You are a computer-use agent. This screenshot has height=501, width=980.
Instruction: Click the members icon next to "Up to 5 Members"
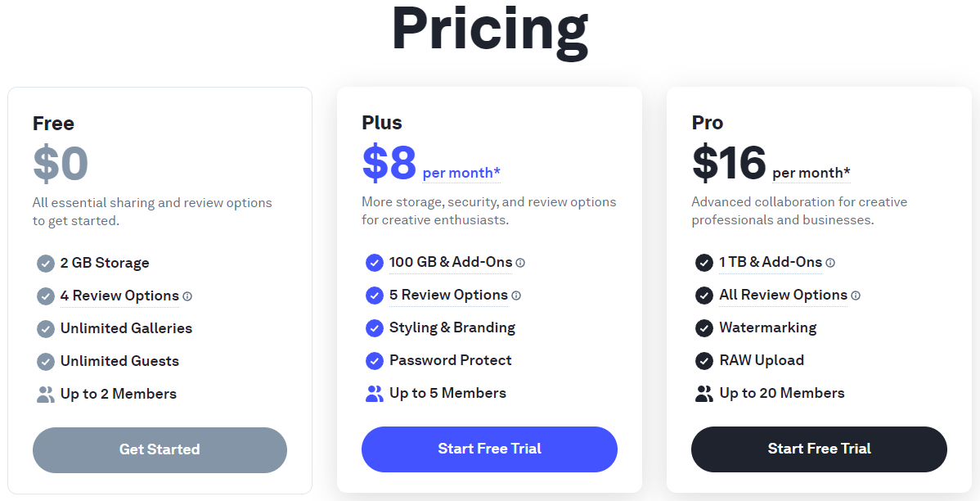point(375,393)
